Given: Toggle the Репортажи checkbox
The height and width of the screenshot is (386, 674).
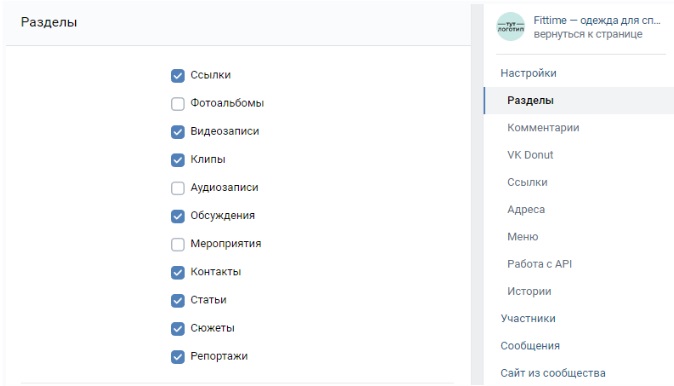Looking at the screenshot, I should (178, 357).
